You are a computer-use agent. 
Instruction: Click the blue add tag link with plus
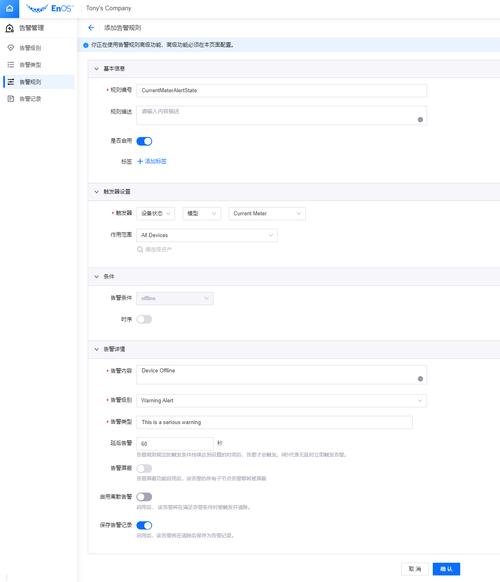click(x=152, y=161)
